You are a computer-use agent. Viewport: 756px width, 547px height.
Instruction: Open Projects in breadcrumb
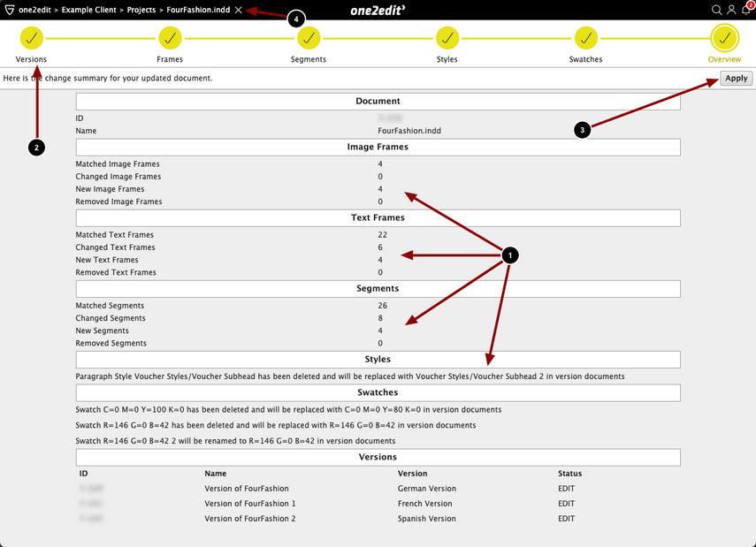click(x=141, y=10)
